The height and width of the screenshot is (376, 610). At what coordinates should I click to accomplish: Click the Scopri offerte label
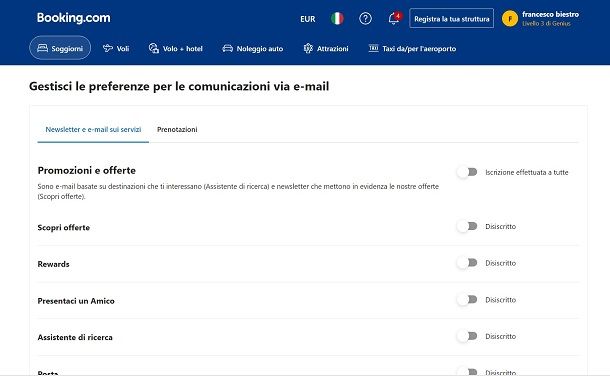64,227
